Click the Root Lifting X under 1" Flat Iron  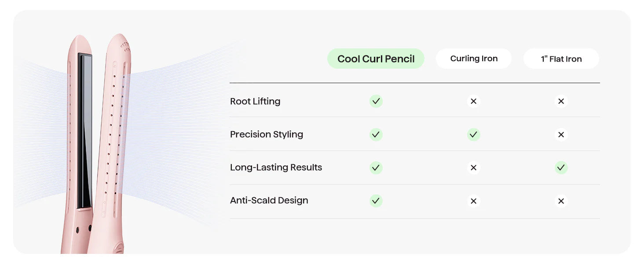[x=561, y=101]
